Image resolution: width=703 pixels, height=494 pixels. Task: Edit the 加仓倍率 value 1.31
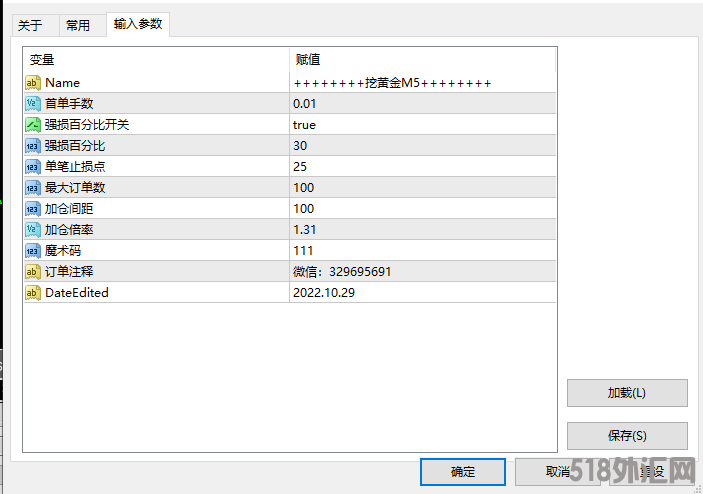pyautogui.click(x=423, y=230)
